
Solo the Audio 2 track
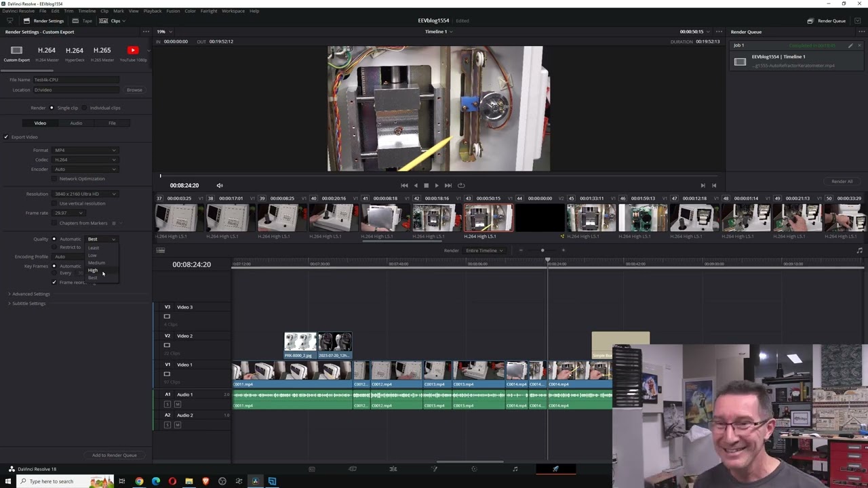pyautogui.click(x=167, y=425)
